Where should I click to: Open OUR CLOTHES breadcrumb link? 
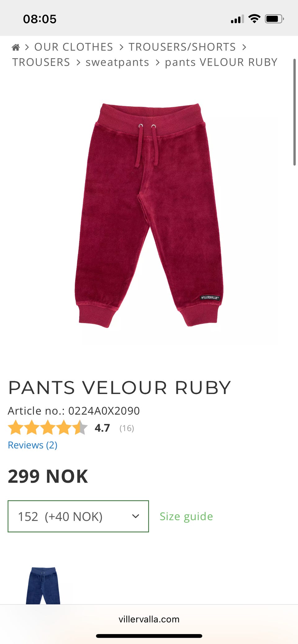point(74,47)
